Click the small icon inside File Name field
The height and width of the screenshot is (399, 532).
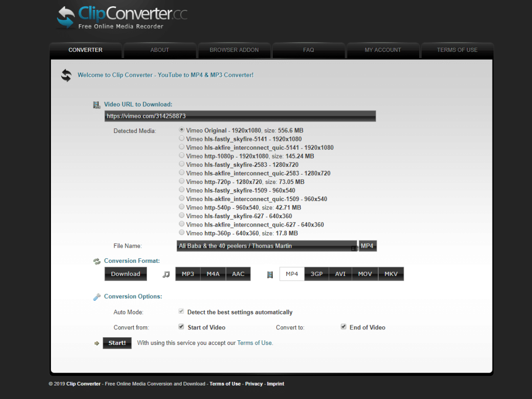354,248
